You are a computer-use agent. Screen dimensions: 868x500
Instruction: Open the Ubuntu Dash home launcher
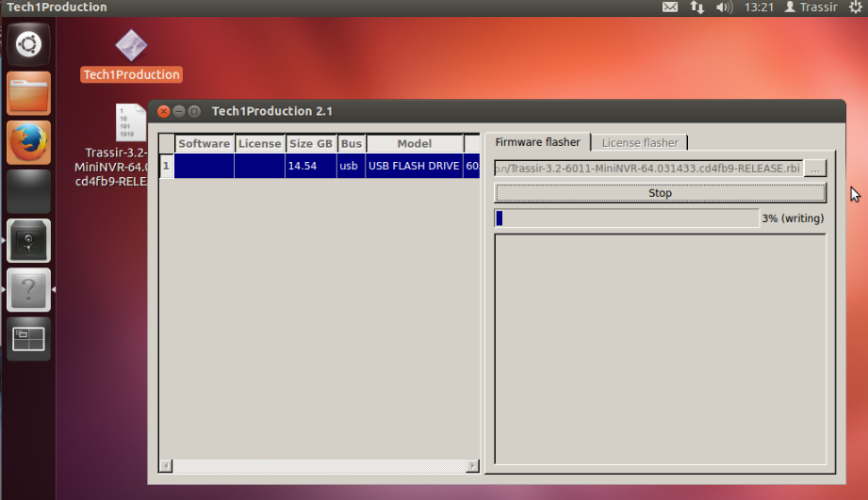click(28, 44)
